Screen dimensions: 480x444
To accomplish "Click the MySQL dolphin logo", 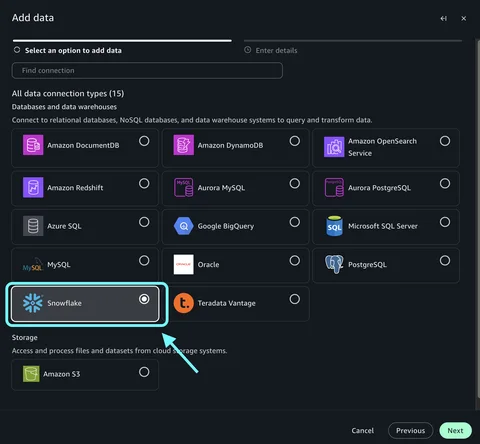I will (x=33, y=265).
